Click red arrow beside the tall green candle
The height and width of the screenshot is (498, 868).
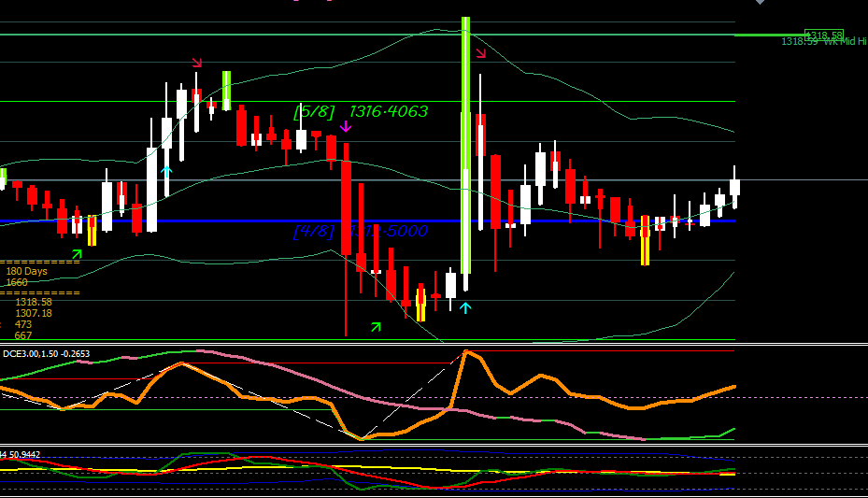480,53
